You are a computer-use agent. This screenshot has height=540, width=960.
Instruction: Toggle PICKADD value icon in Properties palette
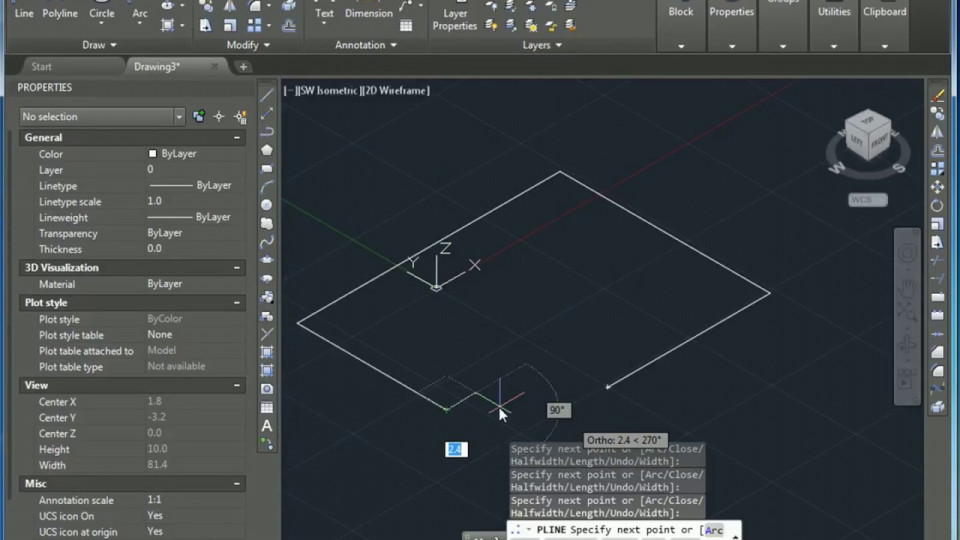199,116
